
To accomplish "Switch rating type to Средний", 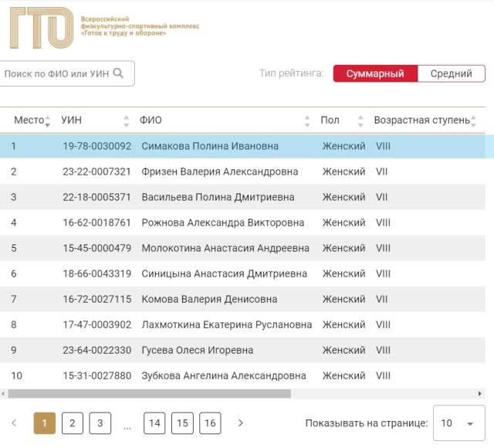I will point(451,73).
